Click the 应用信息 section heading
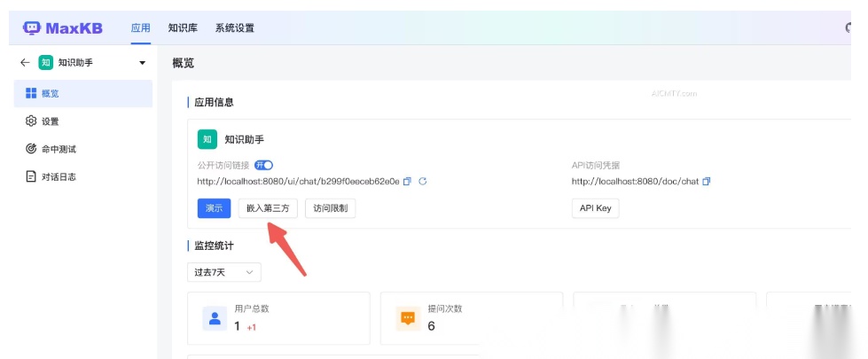 [215, 102]
